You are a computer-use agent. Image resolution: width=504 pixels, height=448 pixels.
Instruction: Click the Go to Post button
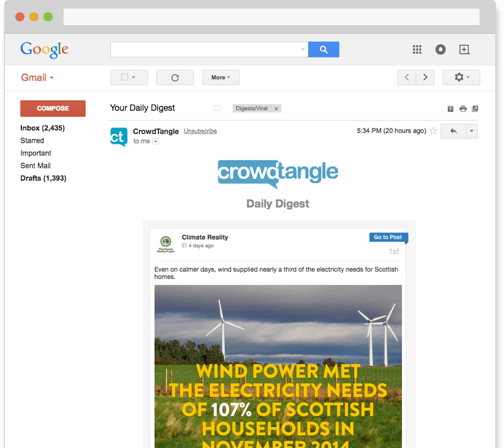click(x=388, y=237)
